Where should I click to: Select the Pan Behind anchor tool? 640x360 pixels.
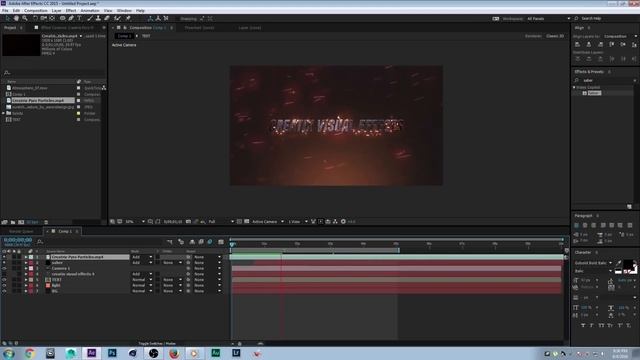coord(52,18)
